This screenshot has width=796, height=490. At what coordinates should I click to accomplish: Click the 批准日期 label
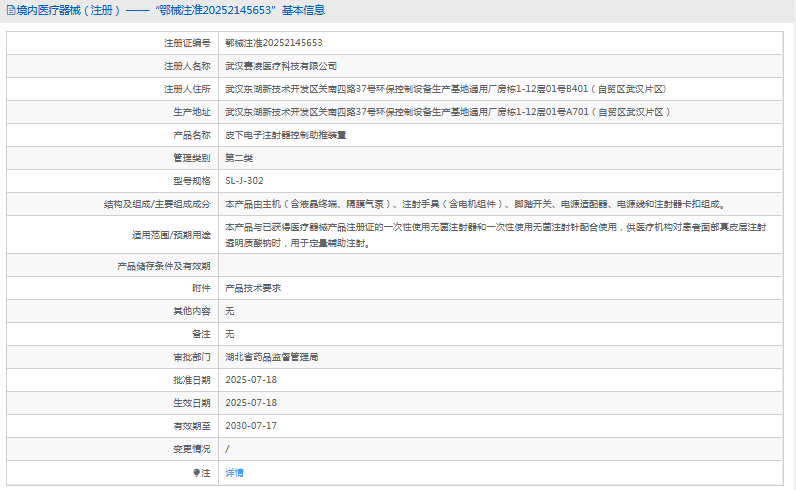[191, 380]
